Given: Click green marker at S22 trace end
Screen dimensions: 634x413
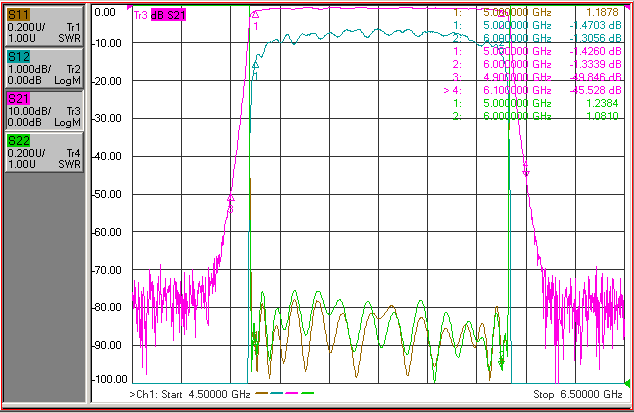Looking at the screenshot, I should click(501, 361).
